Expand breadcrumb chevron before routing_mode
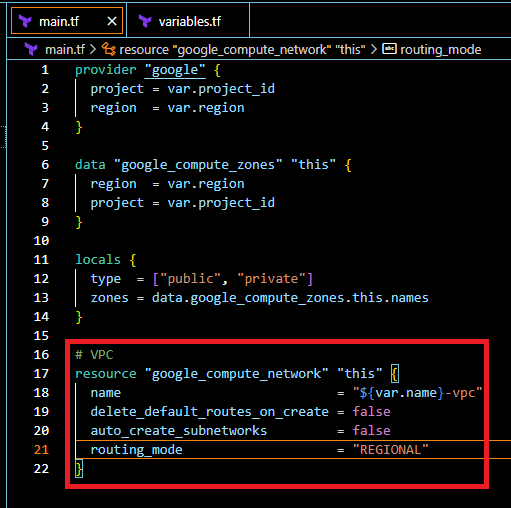 coord(374,50)
